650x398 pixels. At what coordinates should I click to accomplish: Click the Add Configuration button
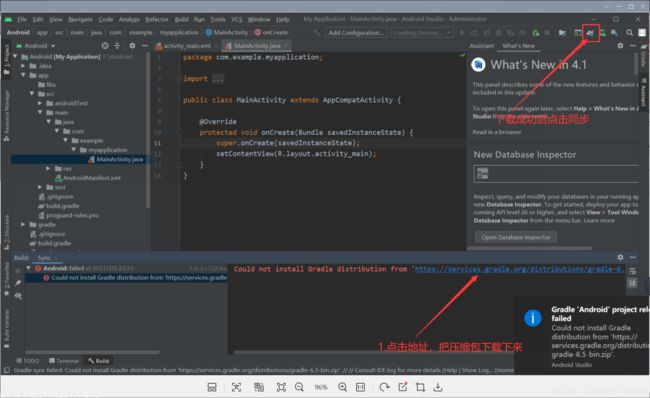click(356, 32)
